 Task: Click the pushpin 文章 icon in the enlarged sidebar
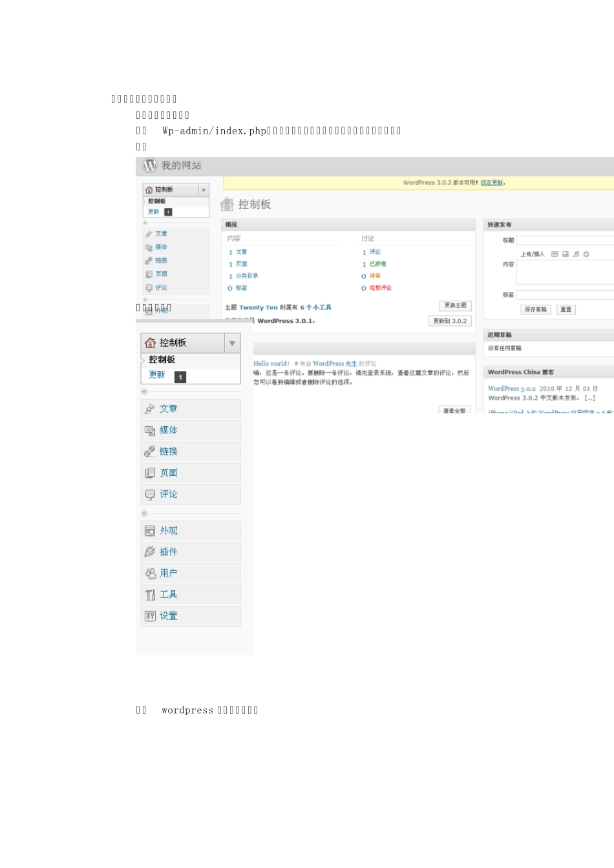(150, 409)
